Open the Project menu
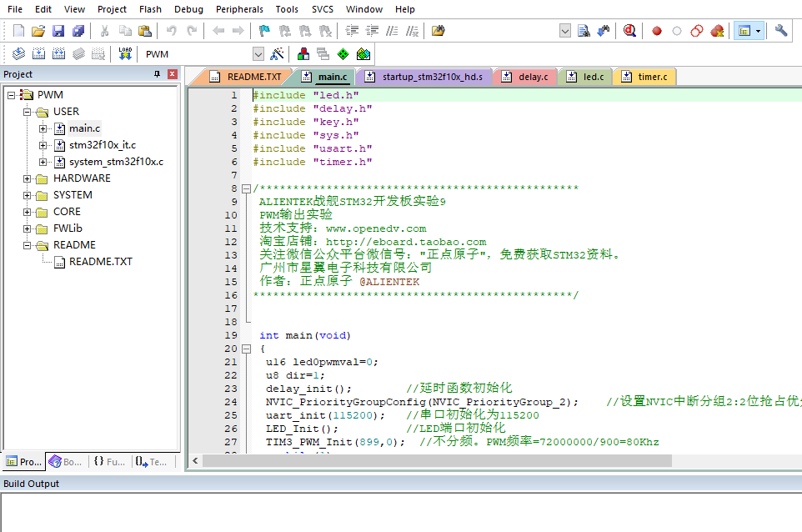This screenshot has height=532, width=802. pyautogui.click(x=112, y=9)
